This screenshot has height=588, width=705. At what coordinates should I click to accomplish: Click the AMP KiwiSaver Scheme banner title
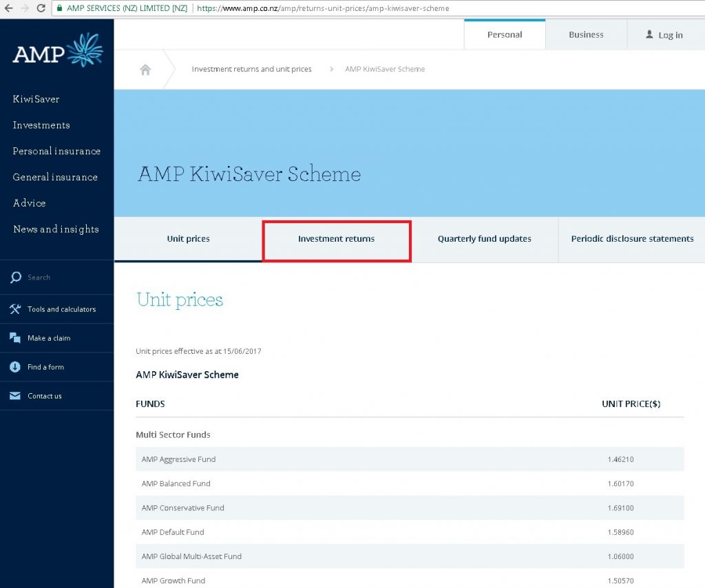click(249, 174)
